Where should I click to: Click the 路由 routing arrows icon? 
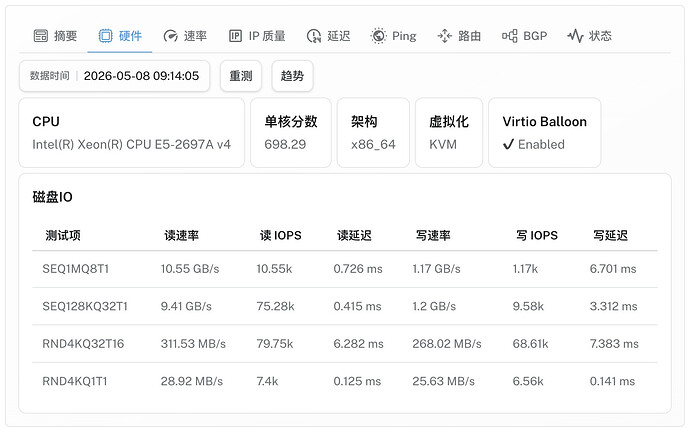444,36
